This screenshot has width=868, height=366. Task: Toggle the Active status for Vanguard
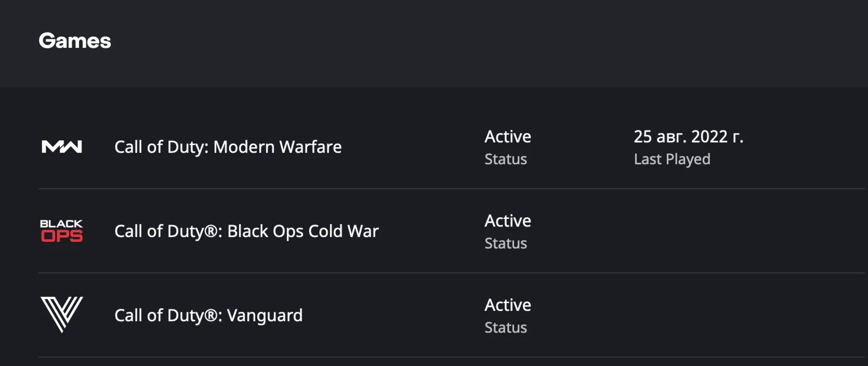(x=507, y=305)
